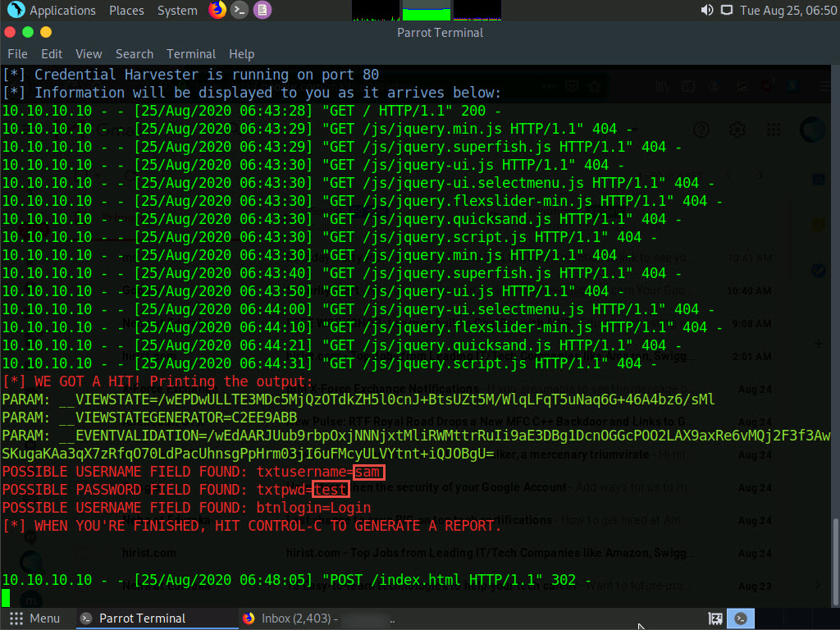Click the highlighted terminal icon in bottom-right panel

point(741,619)
